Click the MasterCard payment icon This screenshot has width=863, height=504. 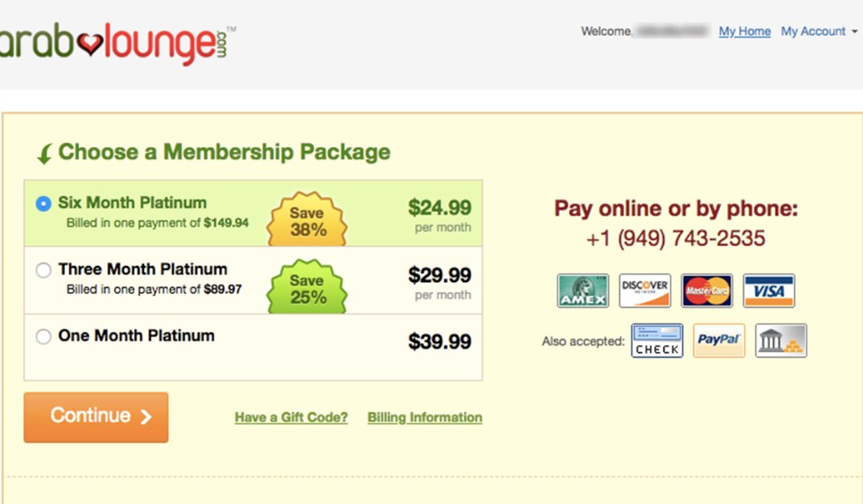707,290
